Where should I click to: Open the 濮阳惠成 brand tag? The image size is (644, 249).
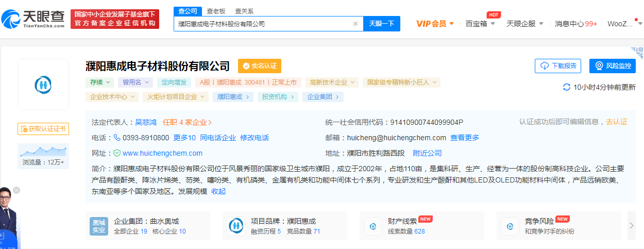click(x=233, y=96)
